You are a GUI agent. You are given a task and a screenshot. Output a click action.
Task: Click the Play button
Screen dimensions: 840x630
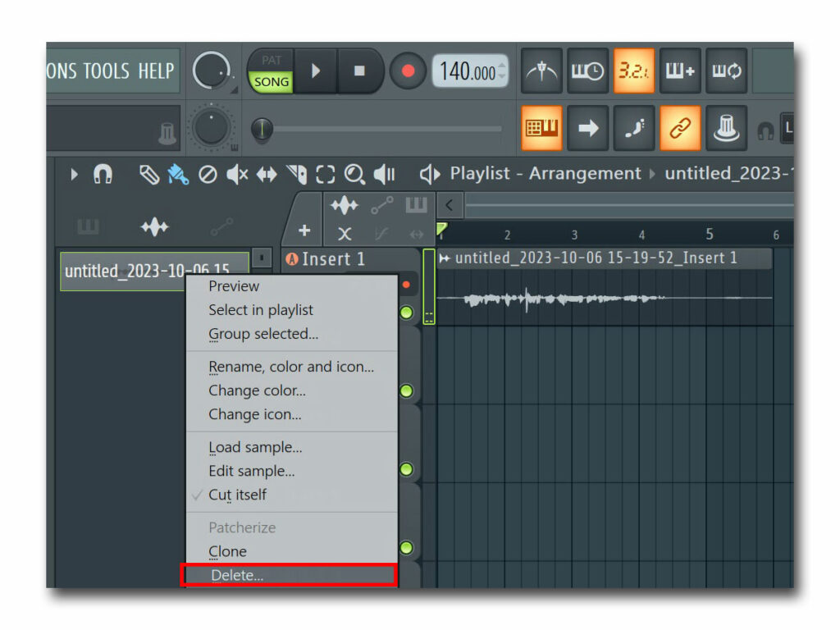pos(316,71)
